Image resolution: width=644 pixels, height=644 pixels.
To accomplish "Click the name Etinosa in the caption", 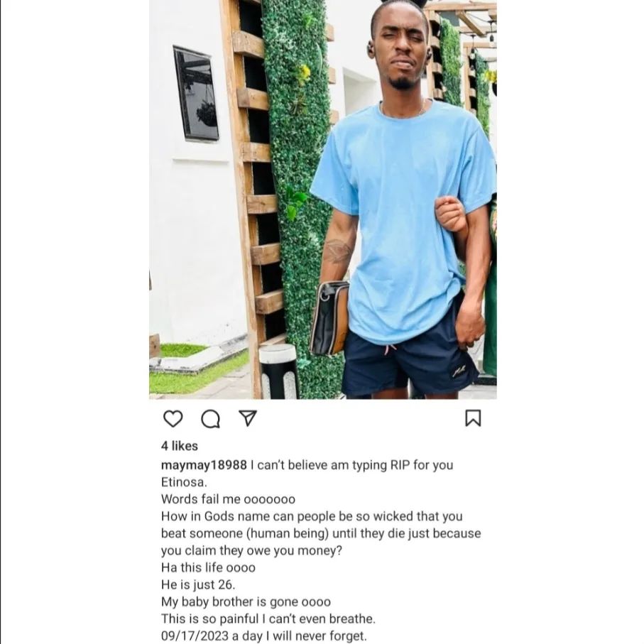I will (x=184, y=482).
